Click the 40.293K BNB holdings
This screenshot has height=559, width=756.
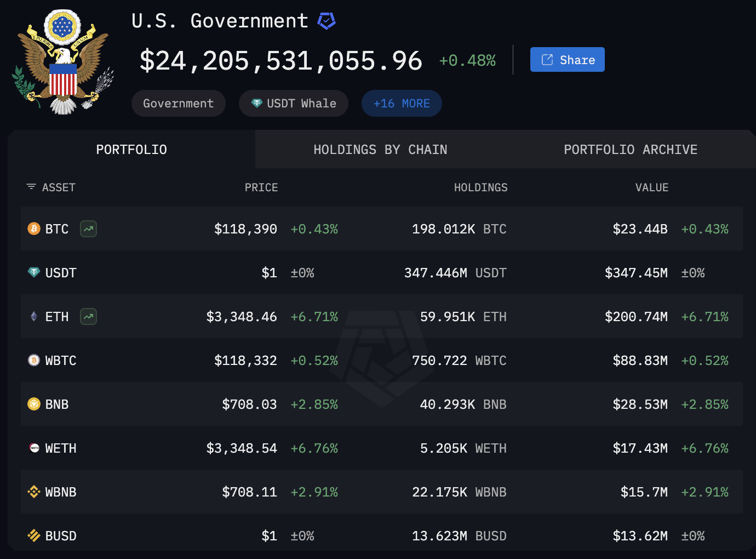tap(463, 404)
